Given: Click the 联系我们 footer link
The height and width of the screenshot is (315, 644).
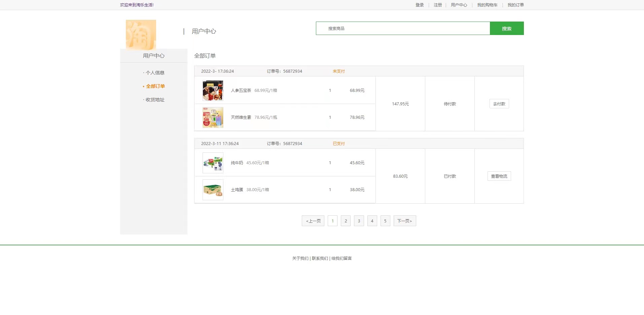Looking at the screenshot, I should 320,258.
